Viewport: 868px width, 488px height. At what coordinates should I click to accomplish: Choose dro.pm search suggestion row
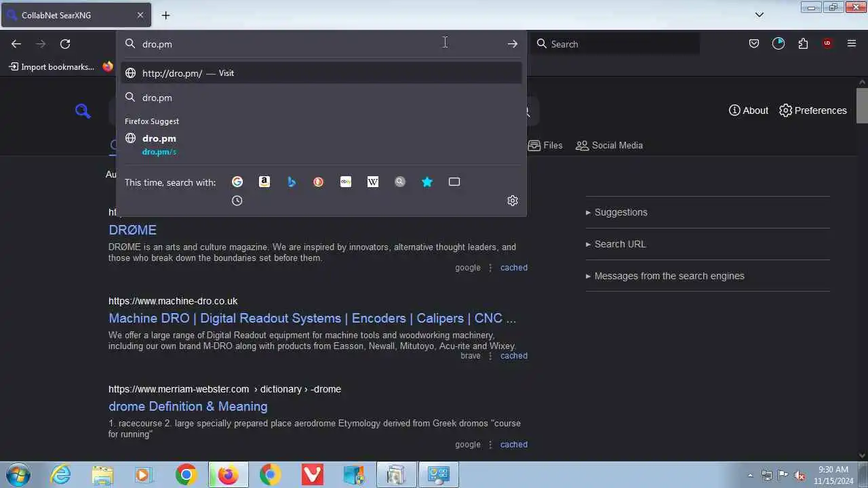(x=321, y=98)
